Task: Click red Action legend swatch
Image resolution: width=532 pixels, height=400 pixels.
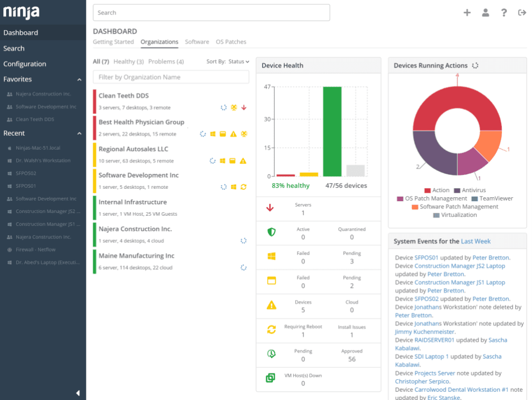Action: (x=427, y=191)
